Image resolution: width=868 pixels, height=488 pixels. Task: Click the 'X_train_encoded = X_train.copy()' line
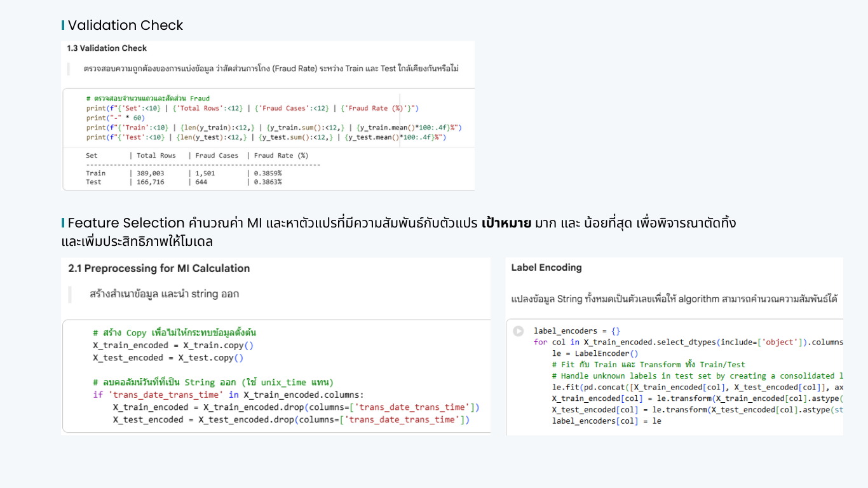click(173, 346)
